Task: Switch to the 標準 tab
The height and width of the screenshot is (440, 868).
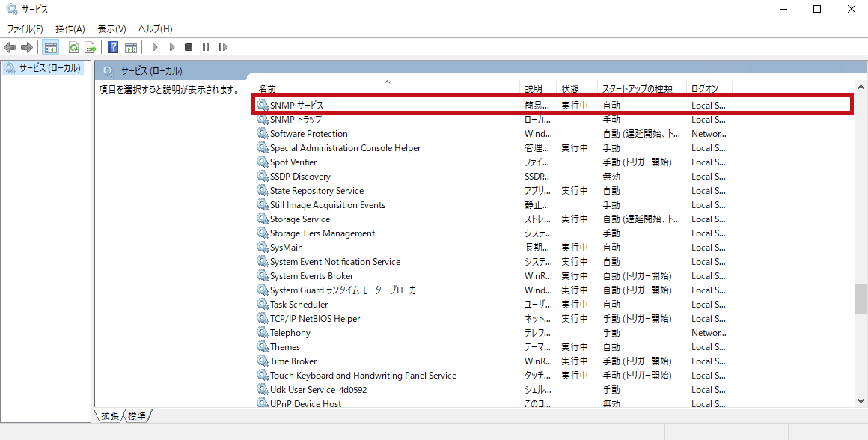Action: click(137, 415)
